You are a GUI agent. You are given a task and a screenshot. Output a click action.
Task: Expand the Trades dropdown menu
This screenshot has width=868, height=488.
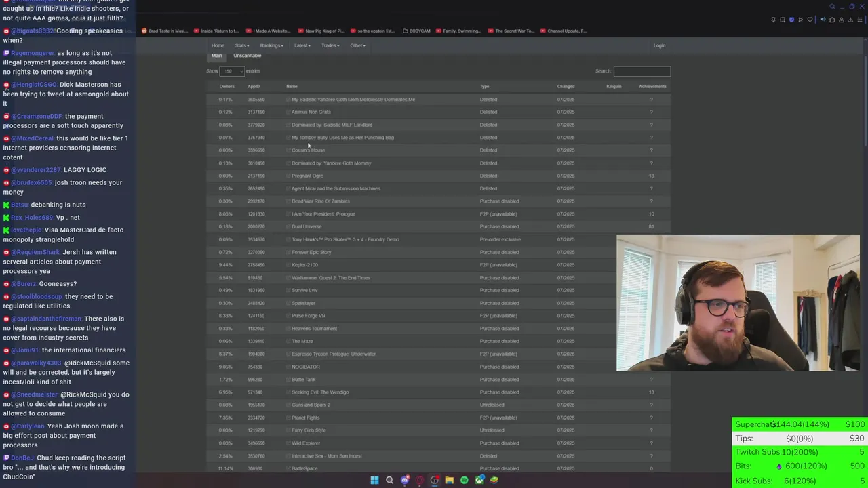pyautogui.click(x=330, y=45)
